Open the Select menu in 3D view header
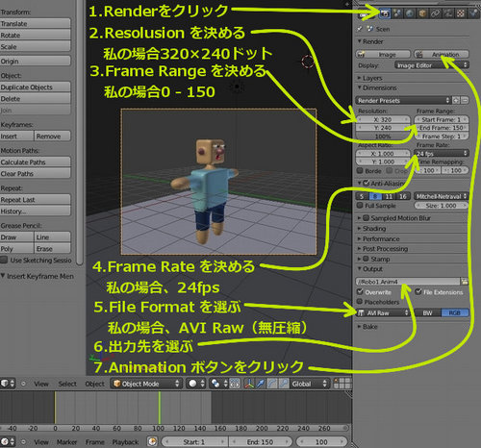 [67, 384]
